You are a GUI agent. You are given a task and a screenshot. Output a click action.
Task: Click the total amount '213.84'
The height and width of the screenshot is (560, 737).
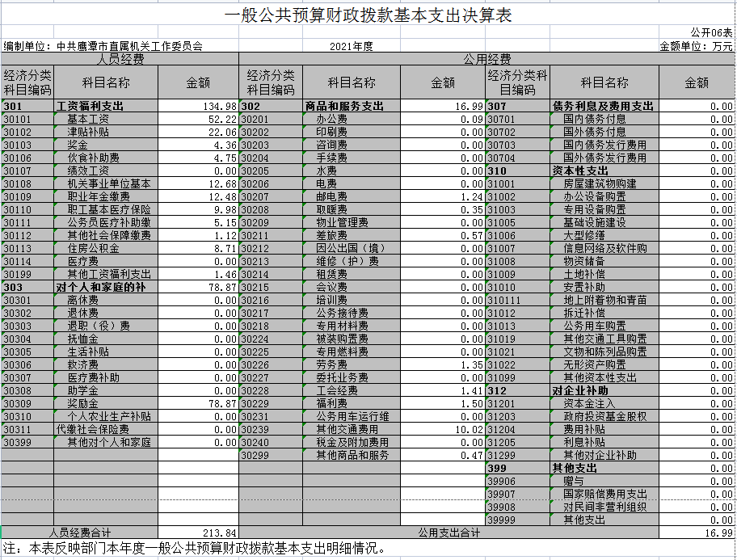[198, 533]
